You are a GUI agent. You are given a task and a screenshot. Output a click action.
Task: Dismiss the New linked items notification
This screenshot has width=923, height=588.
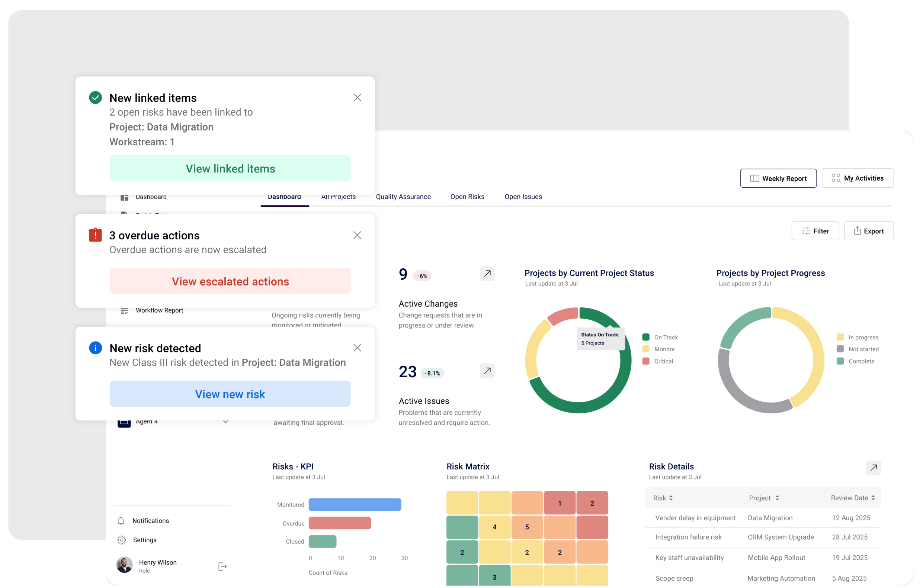click(x=357, y=98)
